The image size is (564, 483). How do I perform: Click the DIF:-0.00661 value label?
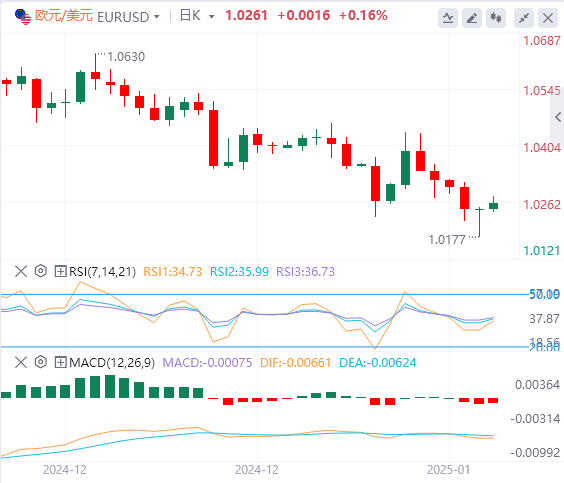(x=295, y=363)
